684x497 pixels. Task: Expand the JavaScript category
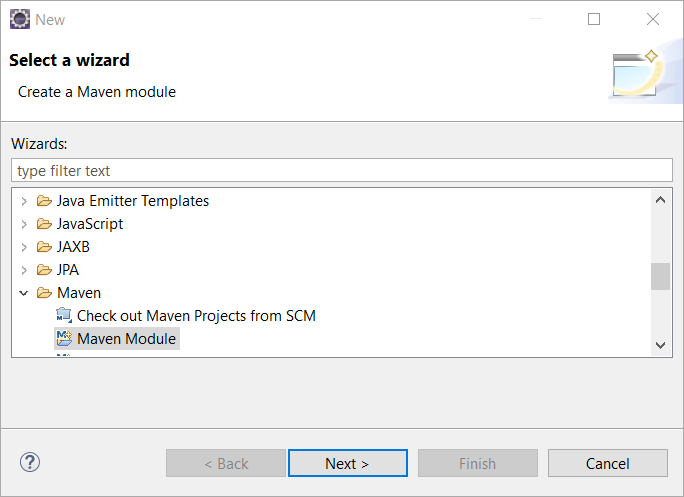point(24,224)
